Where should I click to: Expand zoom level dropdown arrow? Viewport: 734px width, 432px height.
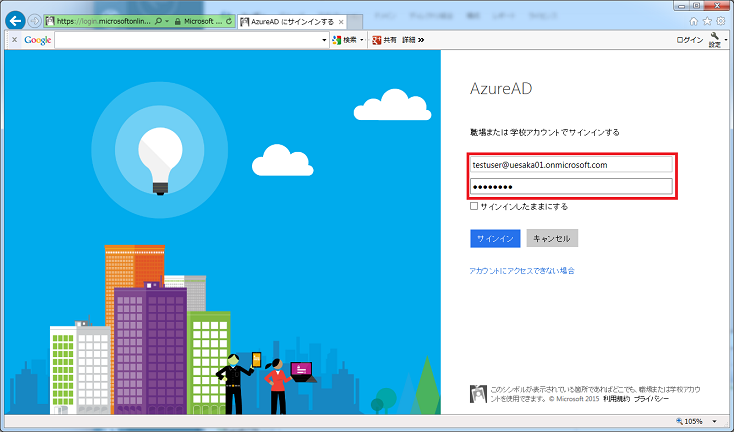click(714, 422)
